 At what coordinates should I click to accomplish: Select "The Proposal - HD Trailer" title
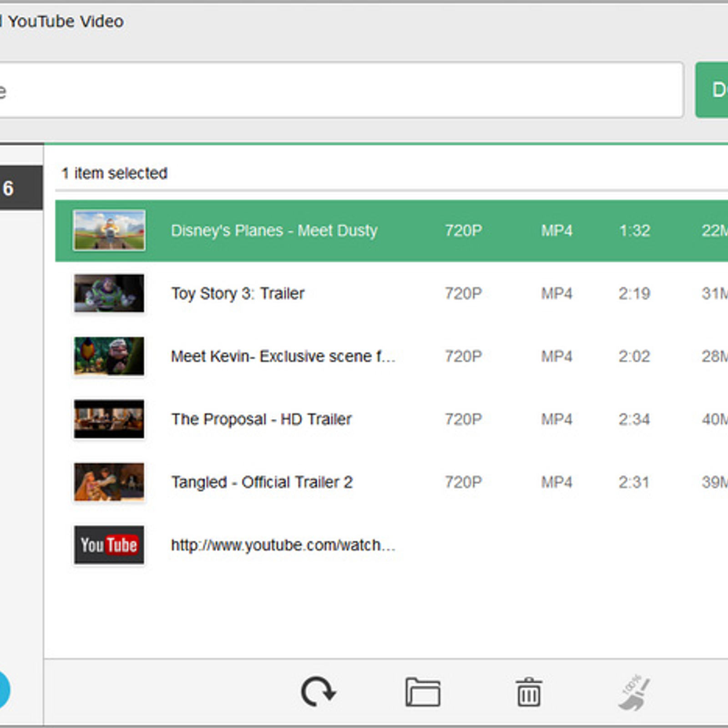coord(261,419)
